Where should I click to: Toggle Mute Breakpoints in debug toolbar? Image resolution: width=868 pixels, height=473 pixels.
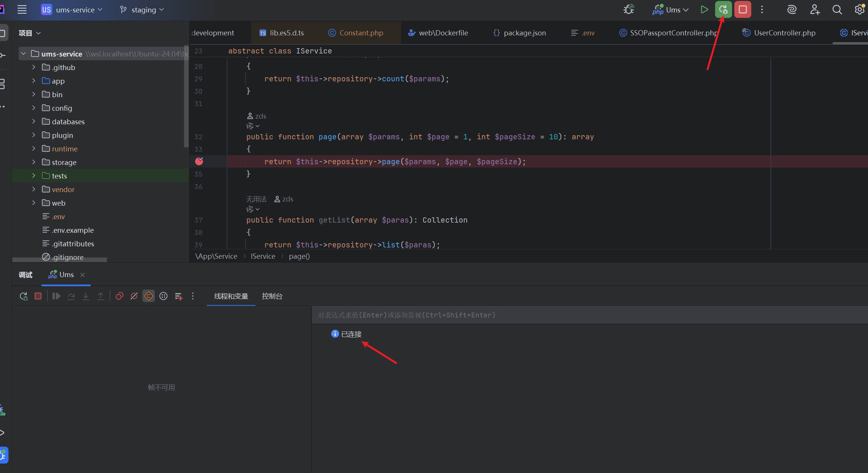(134, 296)
